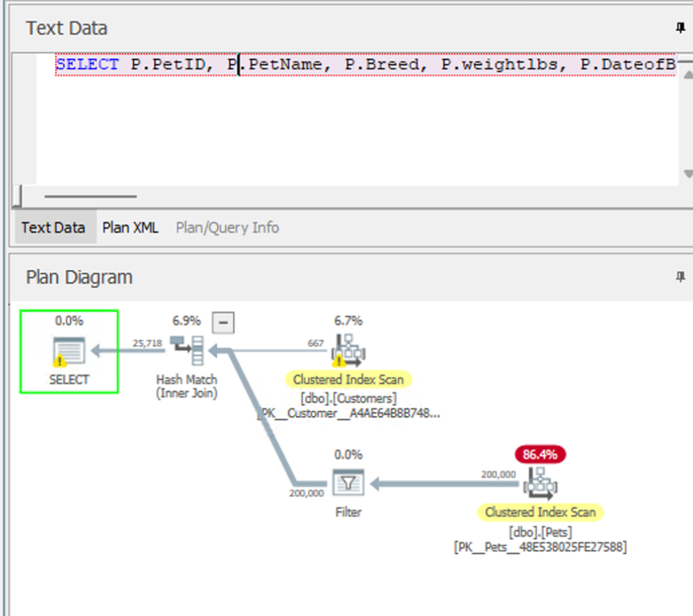This screenshot has width=693, height=616.
Task: Click horizontal scrollbar in Text Data
Action: pos(90,196)
